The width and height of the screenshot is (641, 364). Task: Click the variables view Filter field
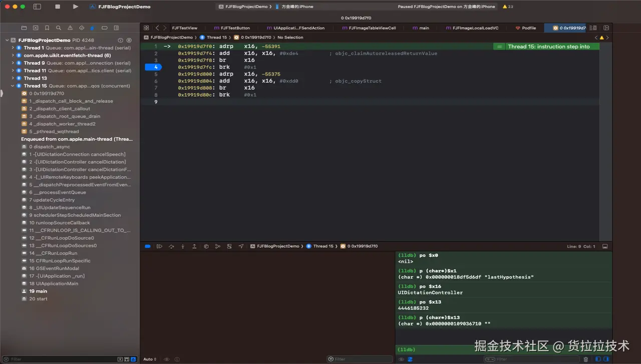[x=360, y=359]
